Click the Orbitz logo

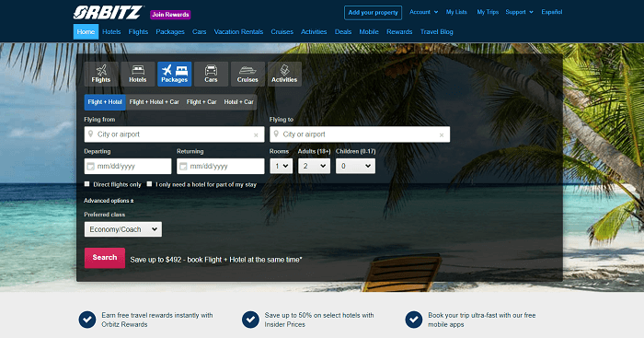tap(109, 12)
